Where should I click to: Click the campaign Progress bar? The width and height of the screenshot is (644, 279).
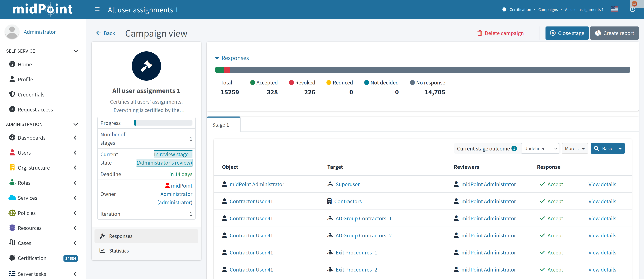[163, 123]
